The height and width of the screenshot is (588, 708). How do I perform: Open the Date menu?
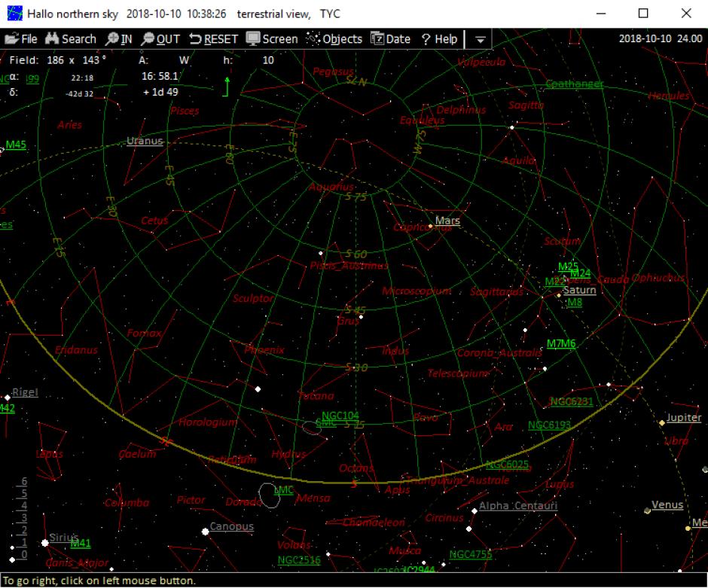tap(391, 39)
